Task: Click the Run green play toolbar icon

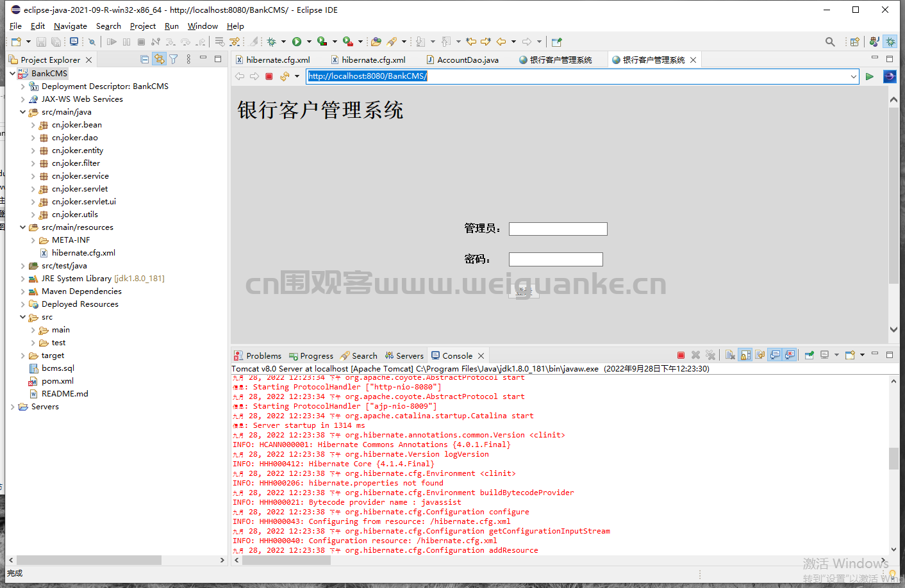Action: [x=297, y=42]
